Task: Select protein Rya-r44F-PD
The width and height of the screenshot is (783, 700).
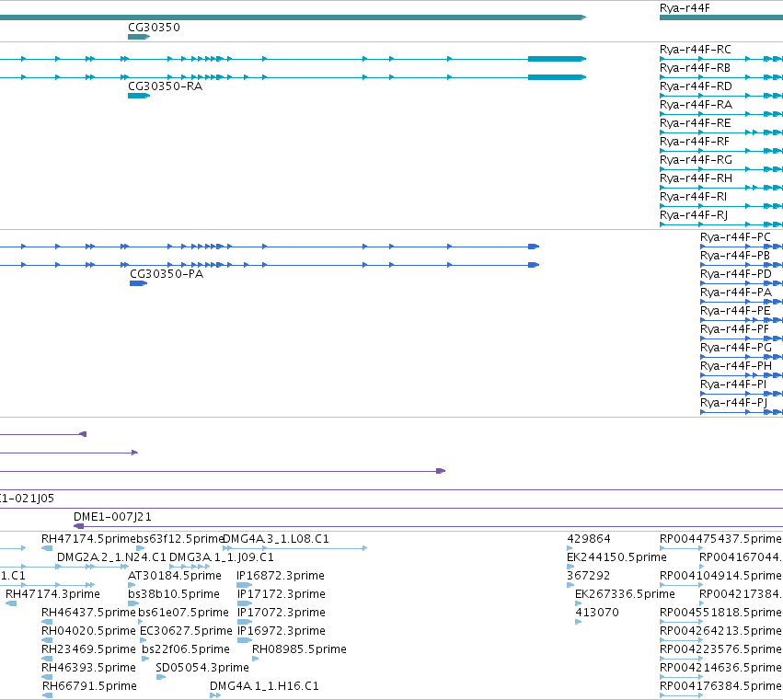Action: tap(735, 274)
